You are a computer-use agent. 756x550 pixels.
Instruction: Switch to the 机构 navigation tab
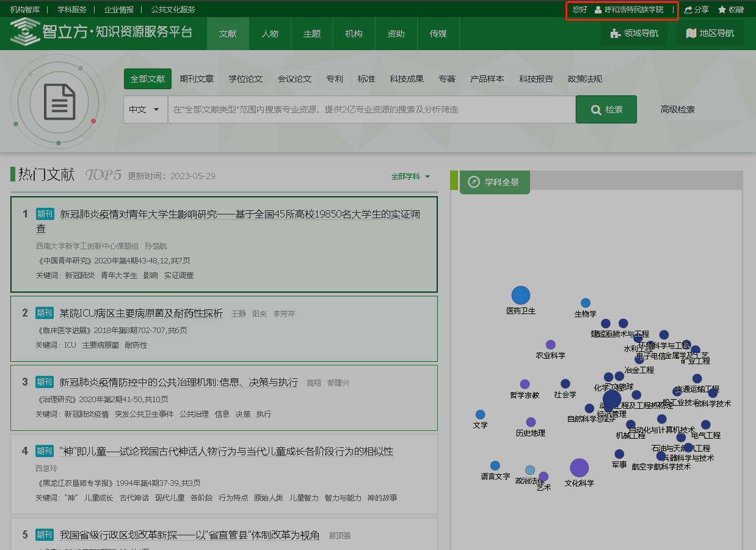click(354, 34)
